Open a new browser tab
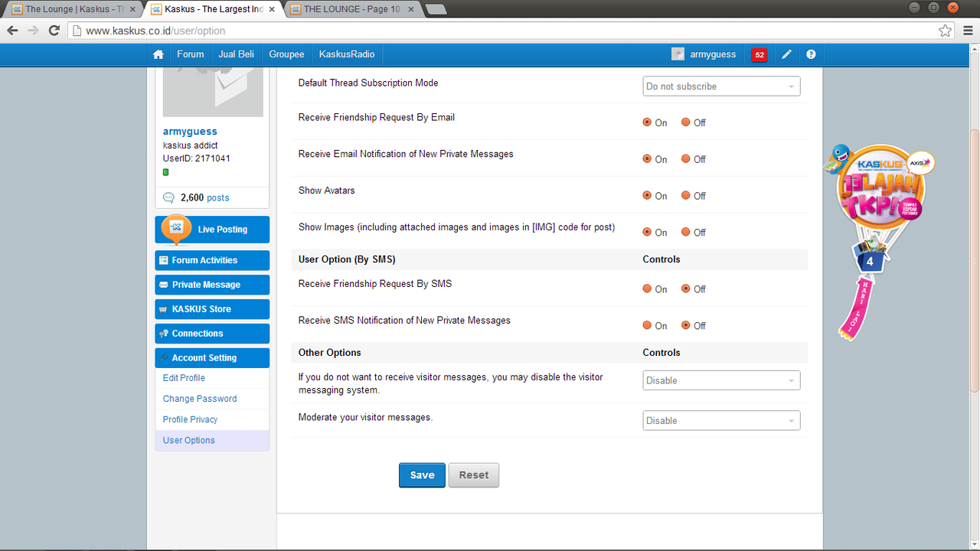 pyautogui.click(x=436, y=9)
